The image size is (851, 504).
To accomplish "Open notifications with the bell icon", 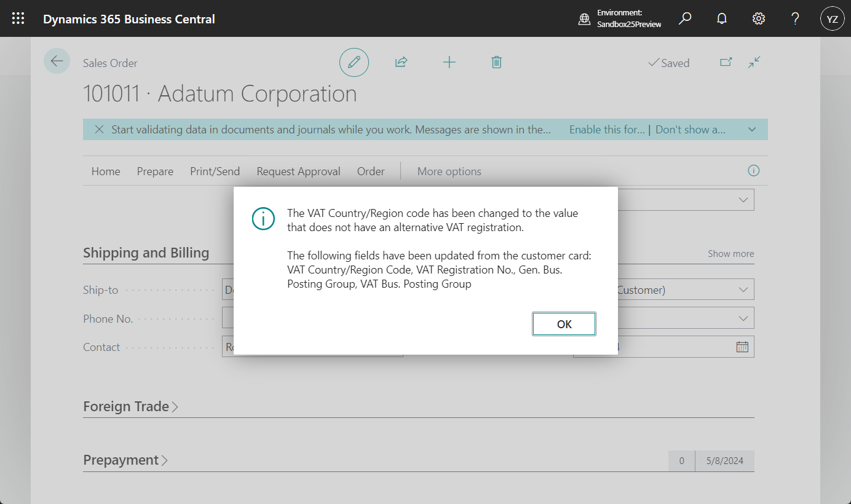I will 721,18.
